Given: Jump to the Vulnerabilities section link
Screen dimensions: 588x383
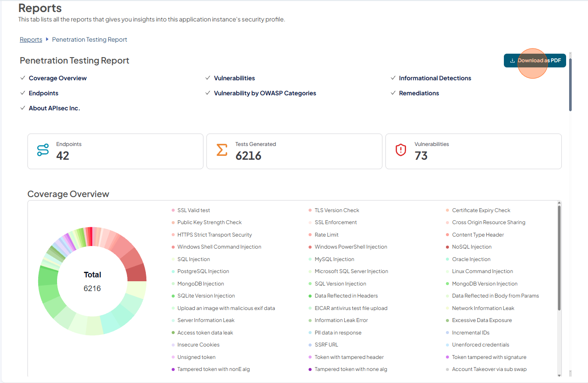Looking at the screenshot, I should coord(234,78).
